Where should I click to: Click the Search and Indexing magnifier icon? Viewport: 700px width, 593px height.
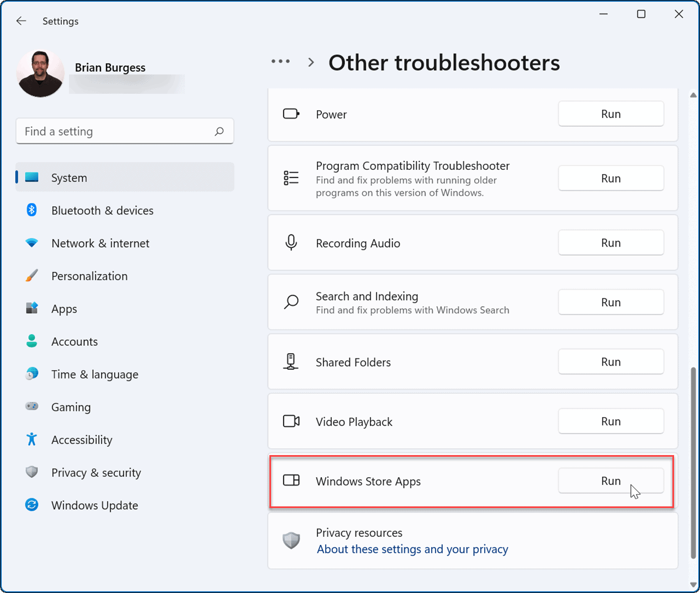click(291, 302)
